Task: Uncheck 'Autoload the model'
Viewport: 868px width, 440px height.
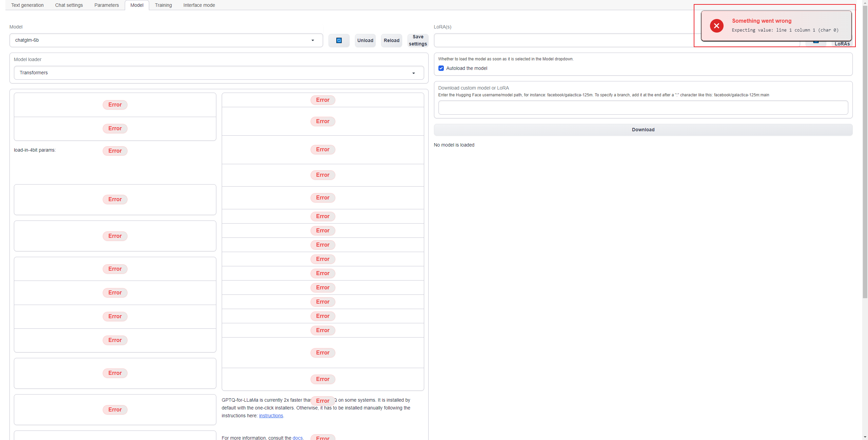Action: pyautogui.click(x=441, y=68)
